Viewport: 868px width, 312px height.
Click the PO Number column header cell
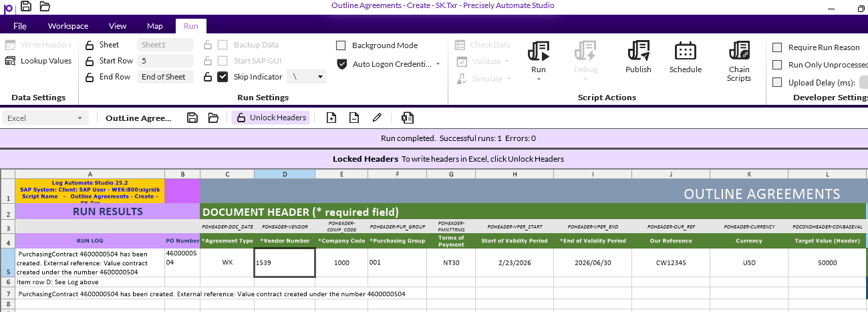pyautogui.click(x=182, y=241)
